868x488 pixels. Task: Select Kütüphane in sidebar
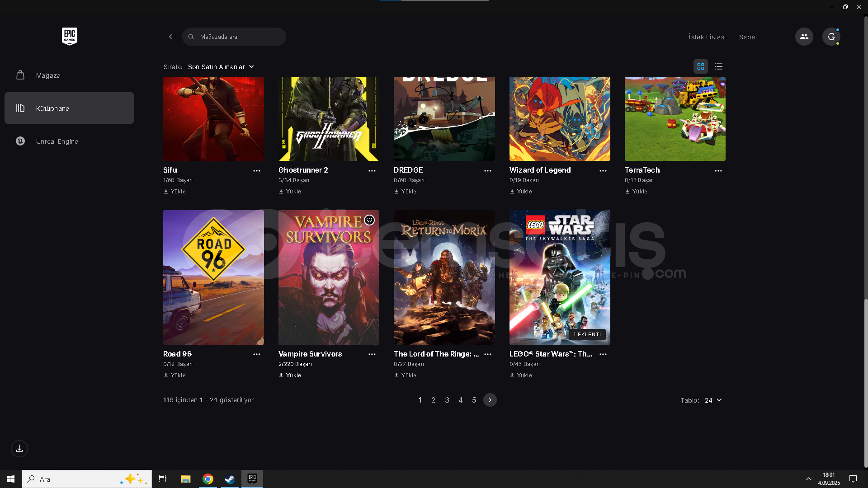[x=69, y=108]
